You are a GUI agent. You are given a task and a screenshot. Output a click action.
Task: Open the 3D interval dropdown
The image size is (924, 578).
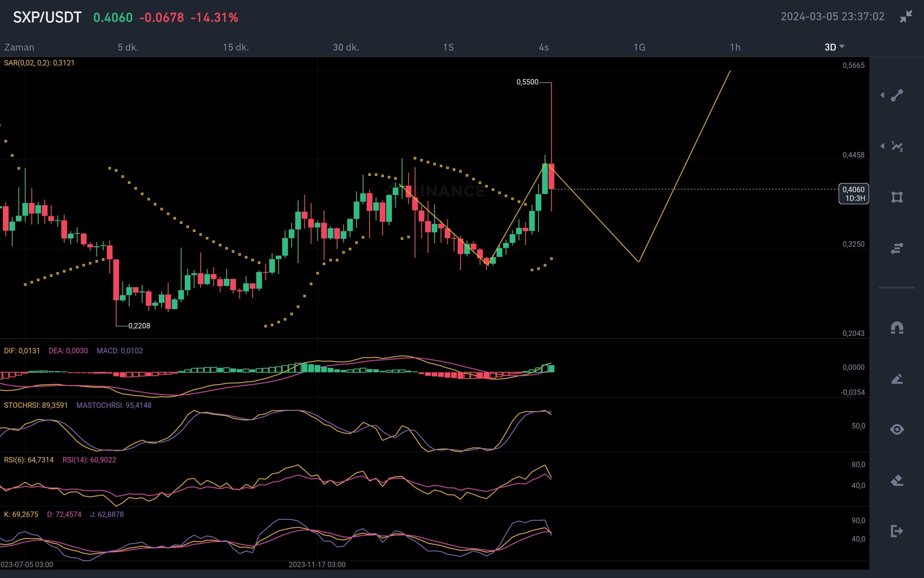(x=834, y=47)
